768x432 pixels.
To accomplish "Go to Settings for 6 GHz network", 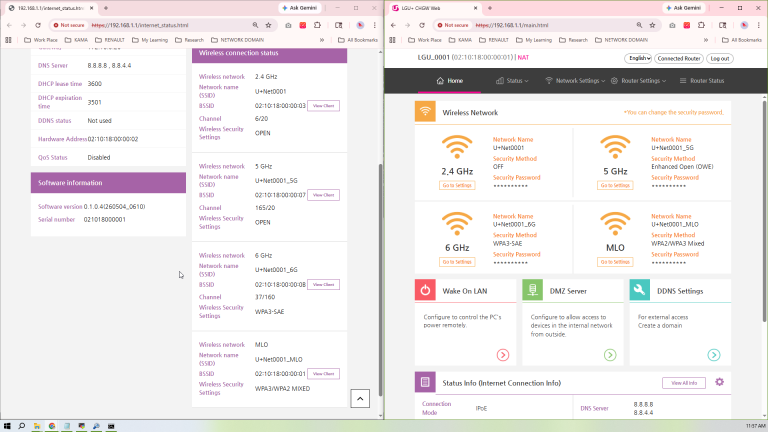I will click(457, 262).
